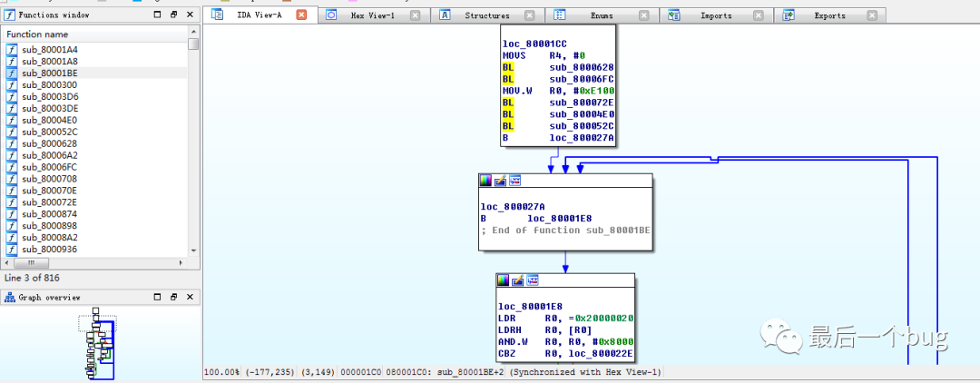This screenshot has height=383, width=980.
Task: Click the 0x20000020 value in LDR instruction
Action: [x=606, y=318]
